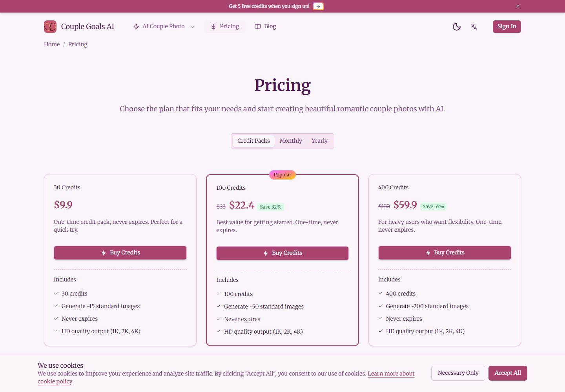Click checkmark beside 100 credits
The image size is (565, 392).
tap(219, 294)
